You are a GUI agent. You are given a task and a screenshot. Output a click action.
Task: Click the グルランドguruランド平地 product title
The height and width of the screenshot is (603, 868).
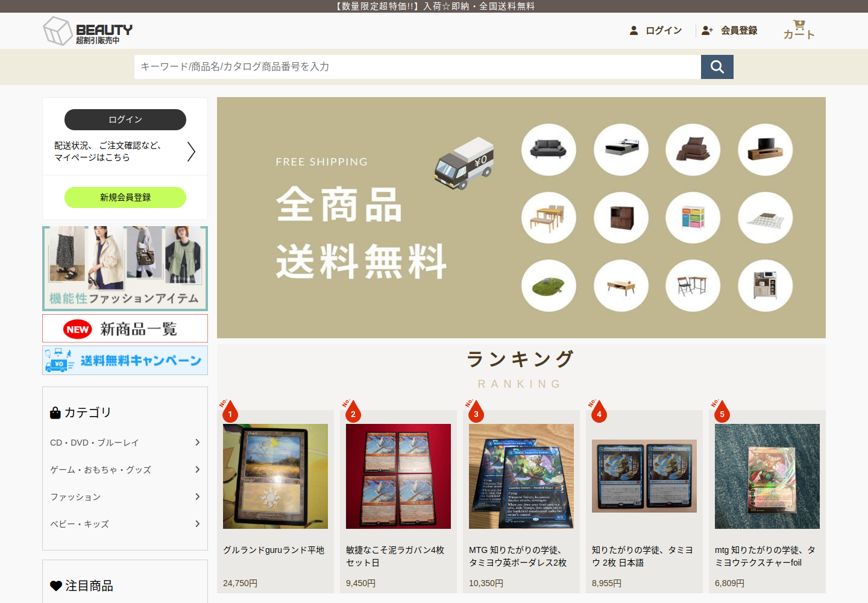point(274,550)
